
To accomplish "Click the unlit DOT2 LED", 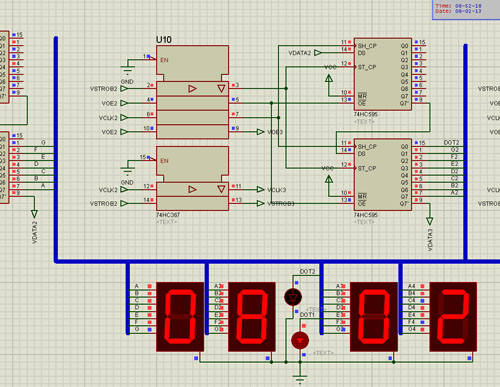I will (293, 297).
